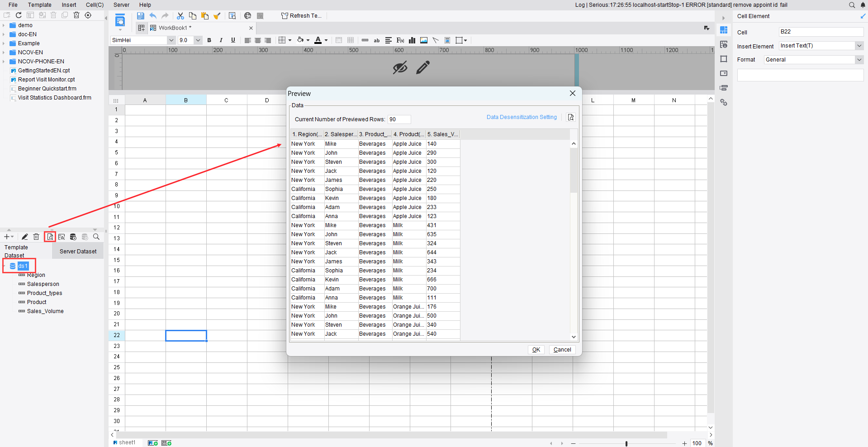Screen dimensions: 868x447
Task: Click the dataset preview icon
Action: [x=50, y=237]
